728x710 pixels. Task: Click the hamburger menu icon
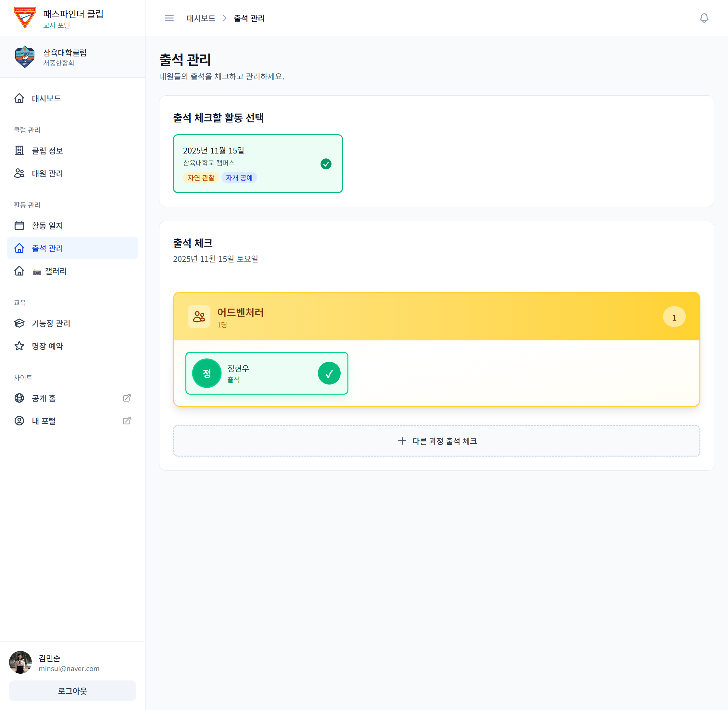click(x=169, y=18)
